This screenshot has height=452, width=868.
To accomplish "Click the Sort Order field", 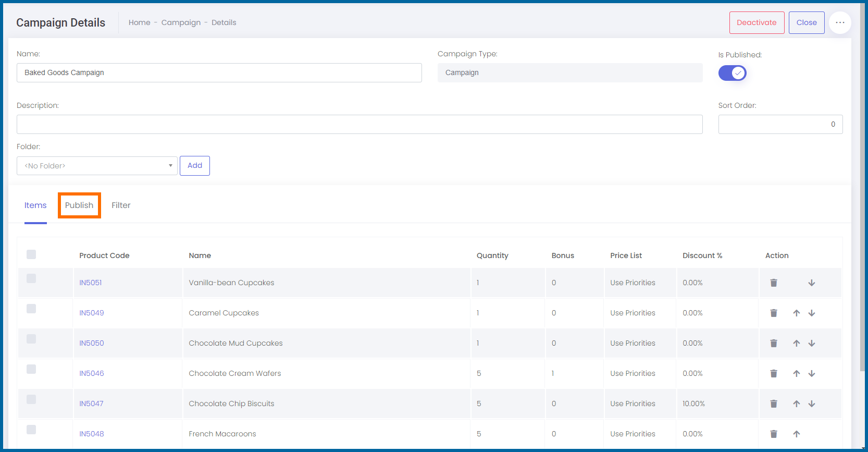I will tap(780, 124).
